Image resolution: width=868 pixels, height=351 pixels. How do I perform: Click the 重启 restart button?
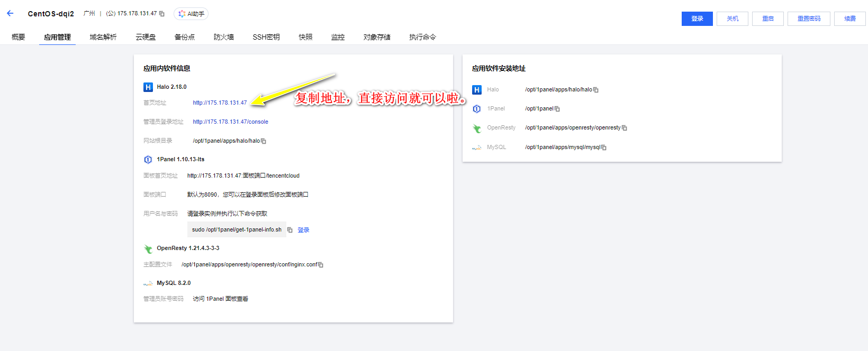[768, 19]
